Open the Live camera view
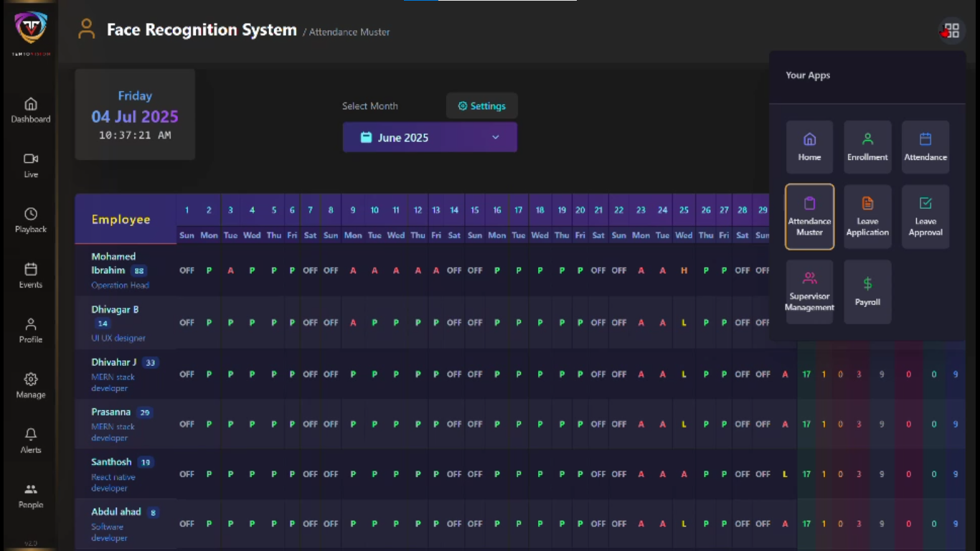This screenshot has height=551, width=980. 31,165
